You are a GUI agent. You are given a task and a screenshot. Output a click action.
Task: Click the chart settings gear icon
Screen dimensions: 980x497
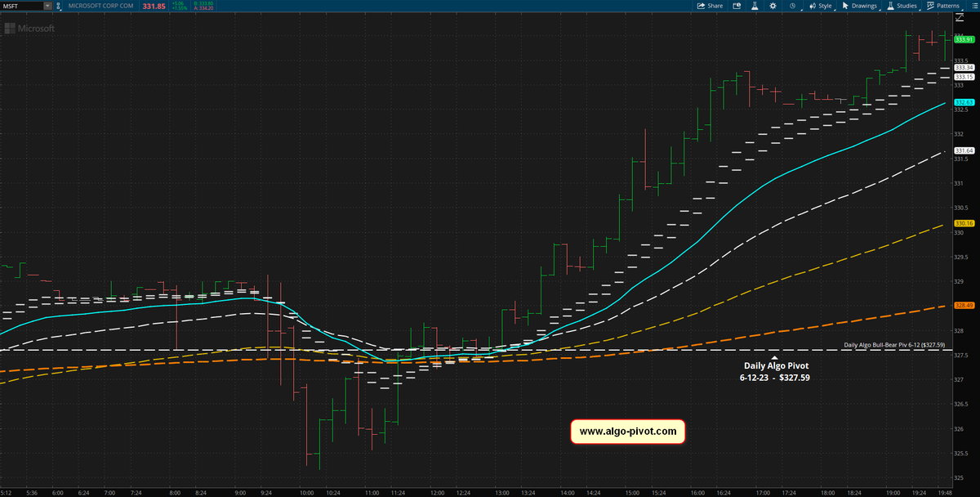coord(773,6)
